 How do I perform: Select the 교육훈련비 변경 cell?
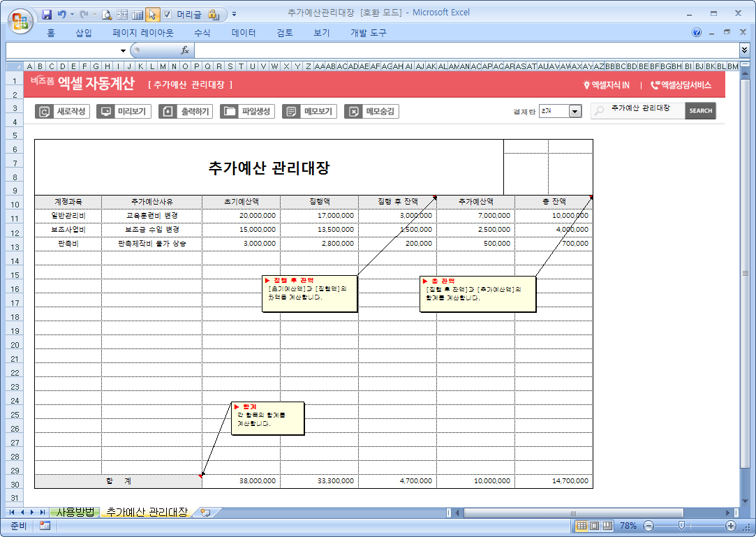152,216
